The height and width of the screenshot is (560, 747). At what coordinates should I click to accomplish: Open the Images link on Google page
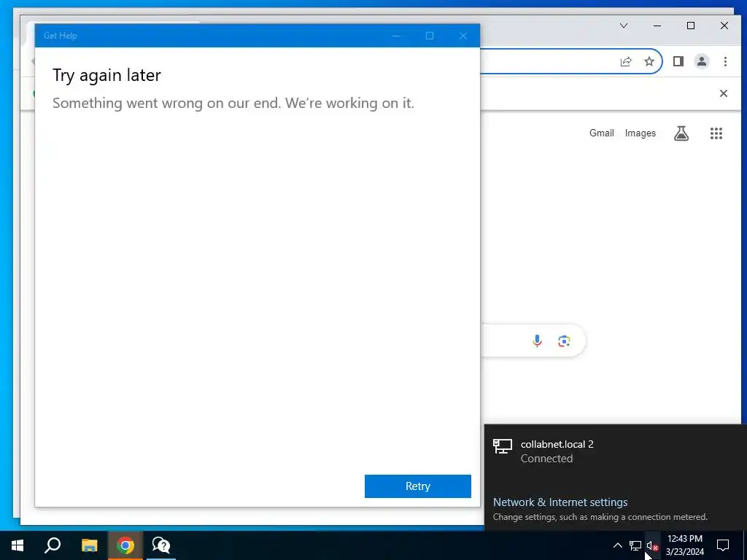click(640, 133)
